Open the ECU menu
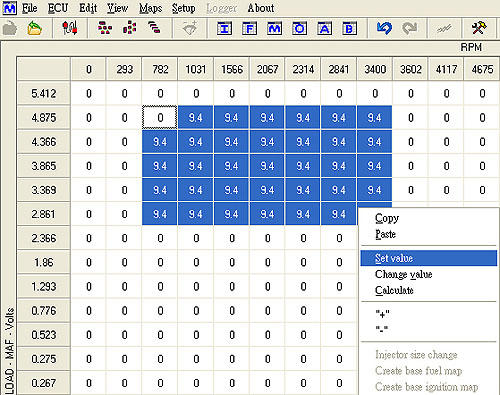The image size is (500, 395). [x=58, y=8]
